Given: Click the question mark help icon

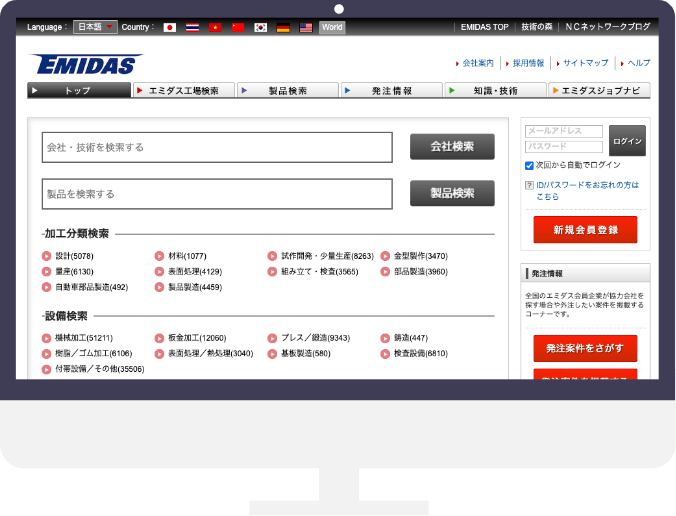Looking at the screenshot, I should [529, 185].
